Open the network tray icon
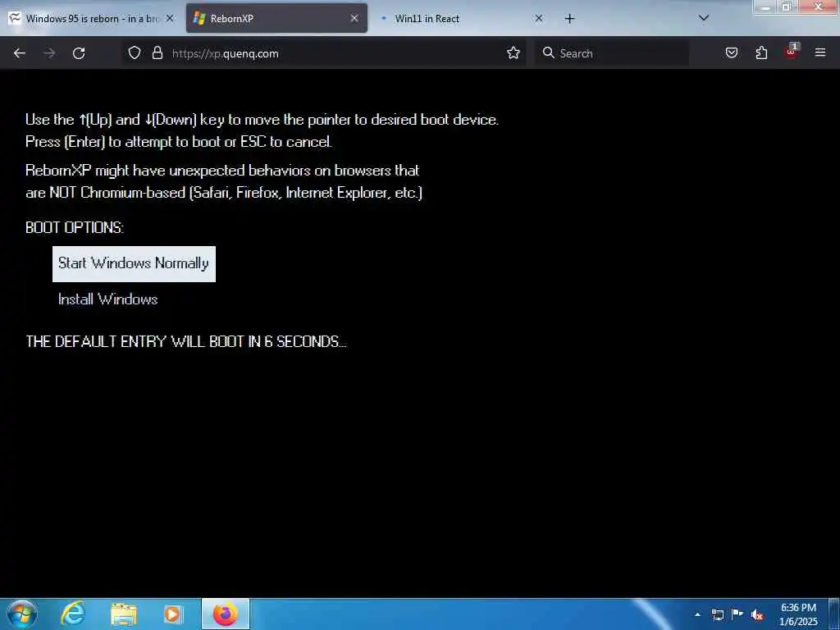 [x=717, y=614]
